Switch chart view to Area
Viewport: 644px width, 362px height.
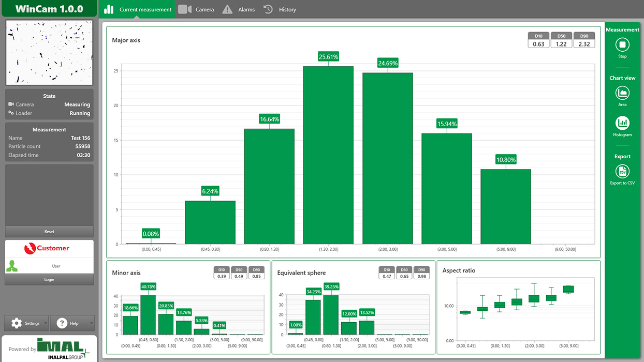[x=622, y=93]
